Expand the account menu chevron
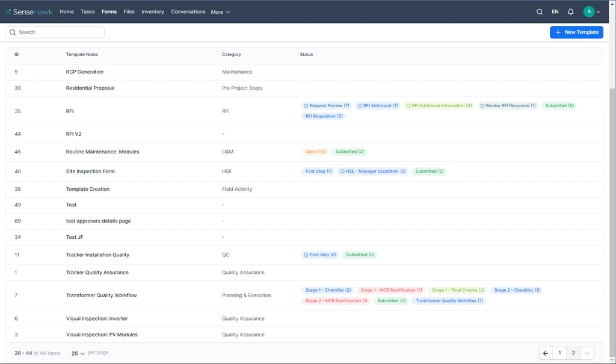The width and height of the screenshot is (616, 364). tap(599, 12)
